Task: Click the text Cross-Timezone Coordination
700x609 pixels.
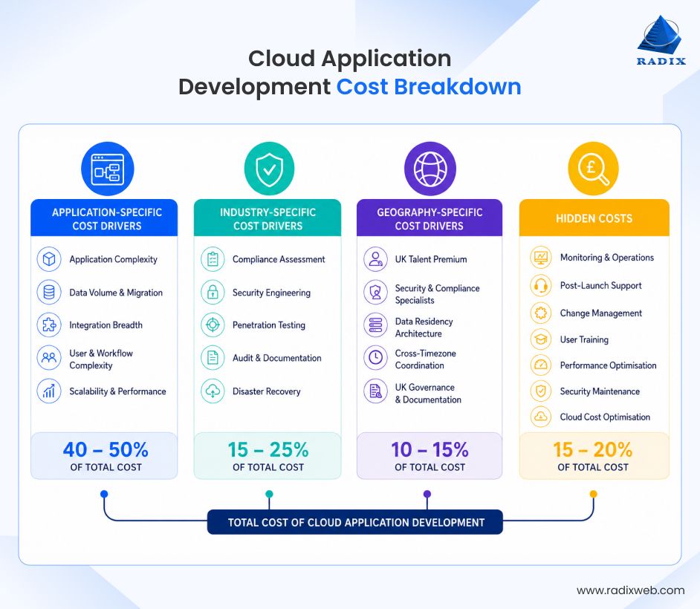Action: pos(426,359)
